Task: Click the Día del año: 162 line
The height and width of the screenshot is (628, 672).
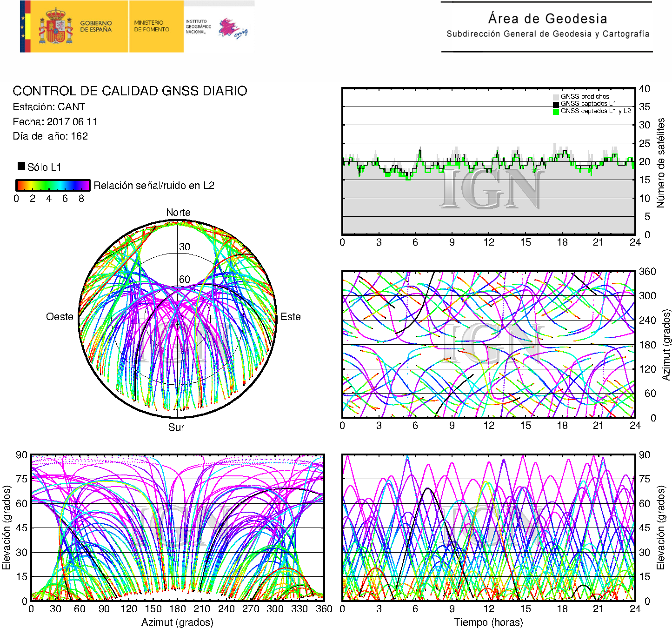Action: click(50, 136)
